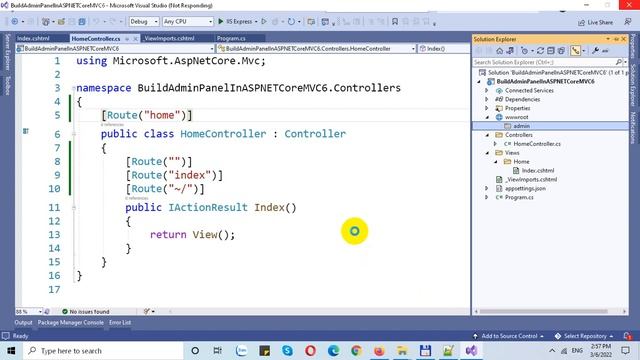The height and width of the screenshot is (360, 640).
Task: Click the Save All toolbar icon
Action: pyautogui.click(x=82, y=21)
